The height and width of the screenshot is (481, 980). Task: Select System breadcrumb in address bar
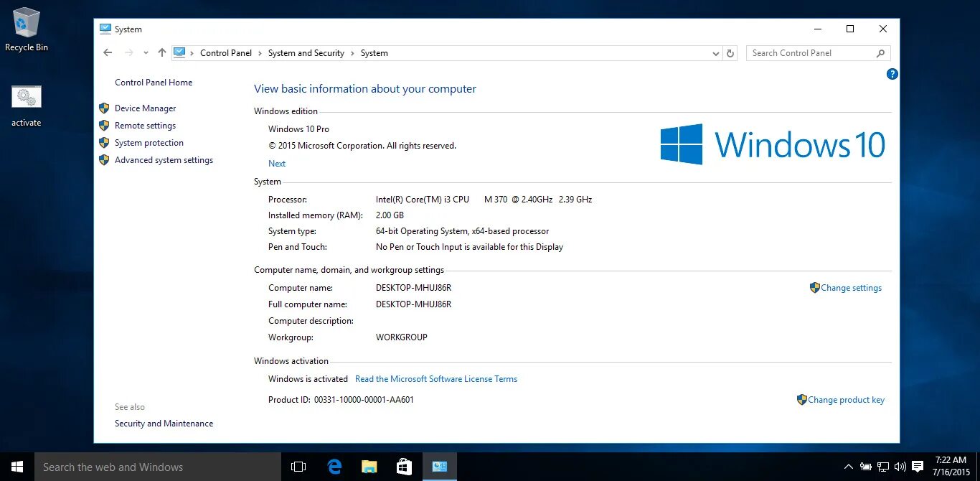374,53
